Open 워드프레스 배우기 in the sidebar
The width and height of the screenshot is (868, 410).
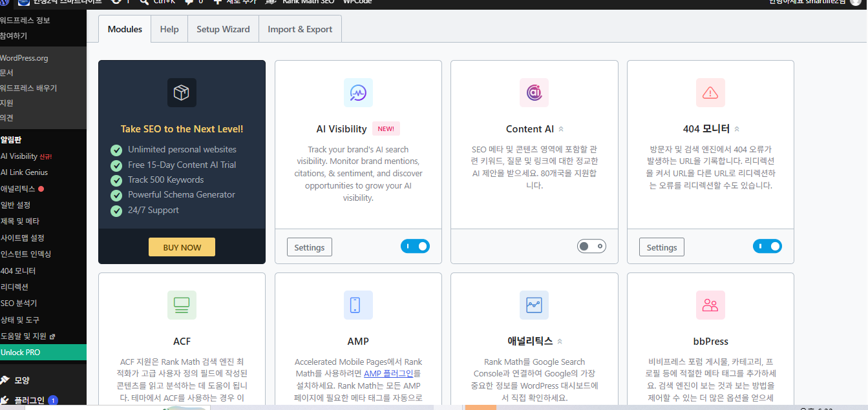(28, 88)
